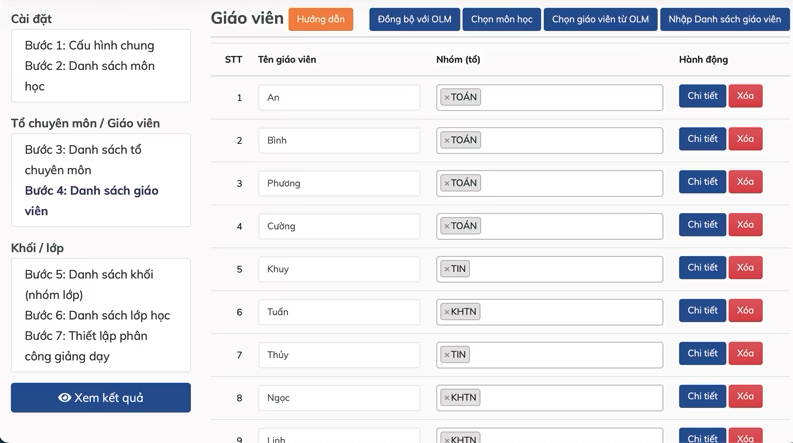Click the eye icon on Xem kết quả
The height and width of the screenshot is (443, 793).
coord(64,397)
